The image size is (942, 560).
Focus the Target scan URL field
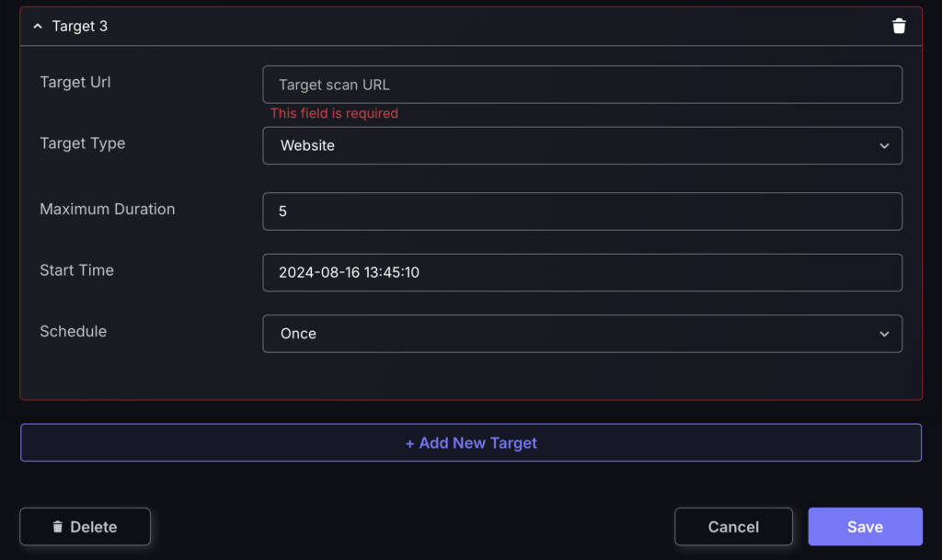pos(582,85)
